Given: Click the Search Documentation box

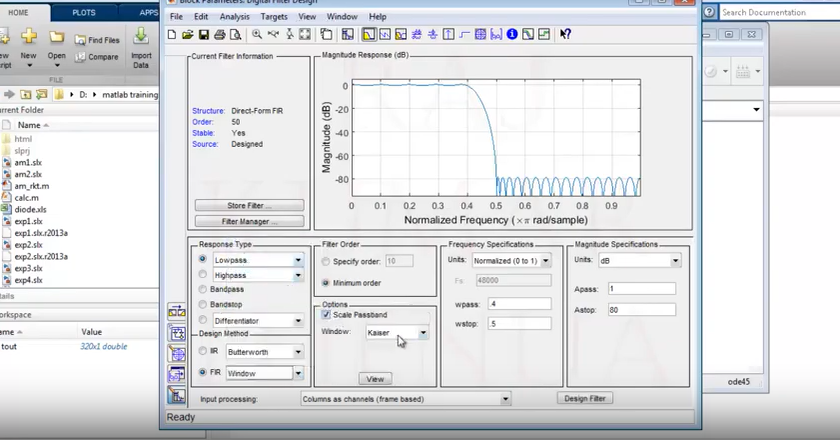Looking at the screenshot, I should (x=778, y=12).
